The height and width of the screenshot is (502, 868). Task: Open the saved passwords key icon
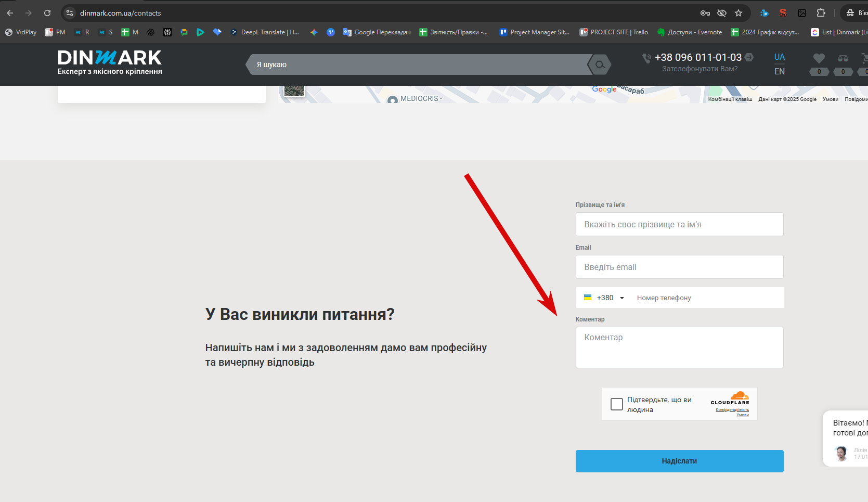(705, 13)
